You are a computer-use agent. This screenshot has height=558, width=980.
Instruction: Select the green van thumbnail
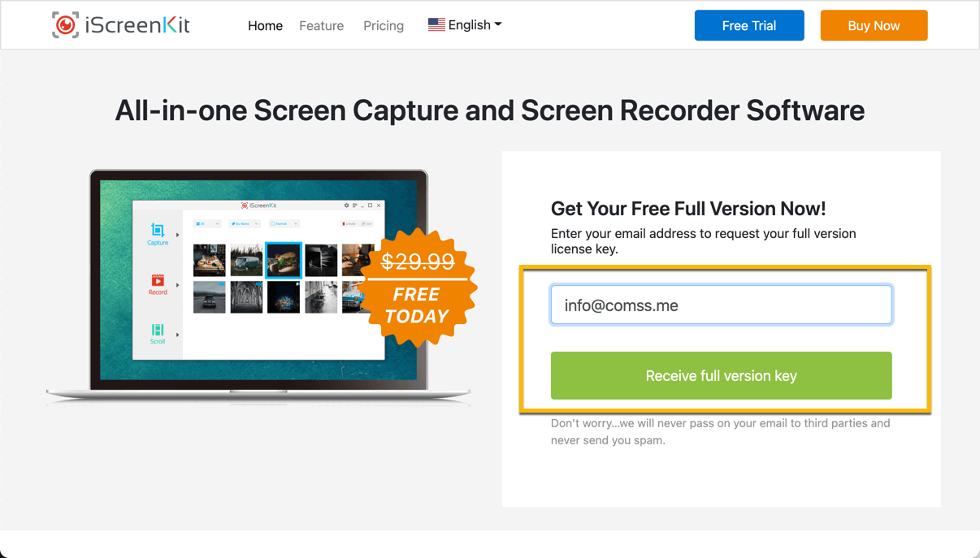click(246, 261)
